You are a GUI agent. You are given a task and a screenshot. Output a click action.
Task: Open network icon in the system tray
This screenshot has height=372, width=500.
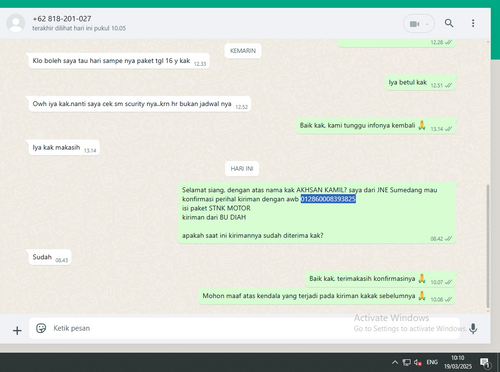click(406, 362)
